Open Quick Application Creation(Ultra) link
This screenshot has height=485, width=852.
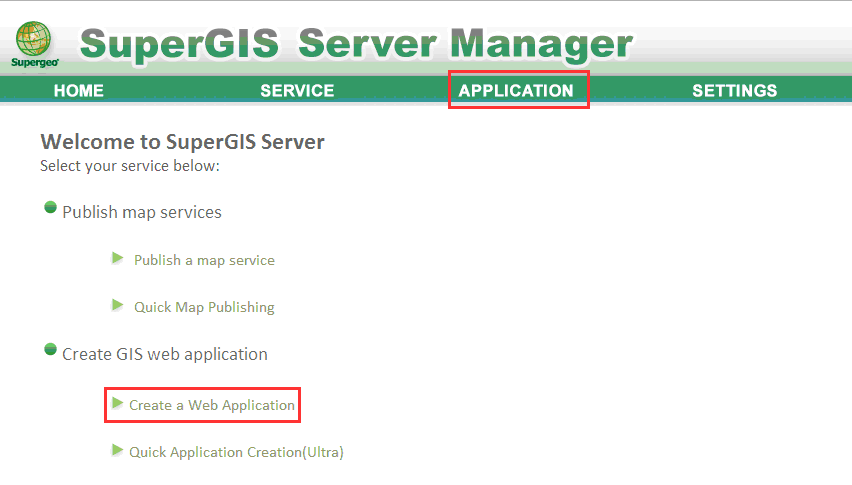click(x=236, y=452)
